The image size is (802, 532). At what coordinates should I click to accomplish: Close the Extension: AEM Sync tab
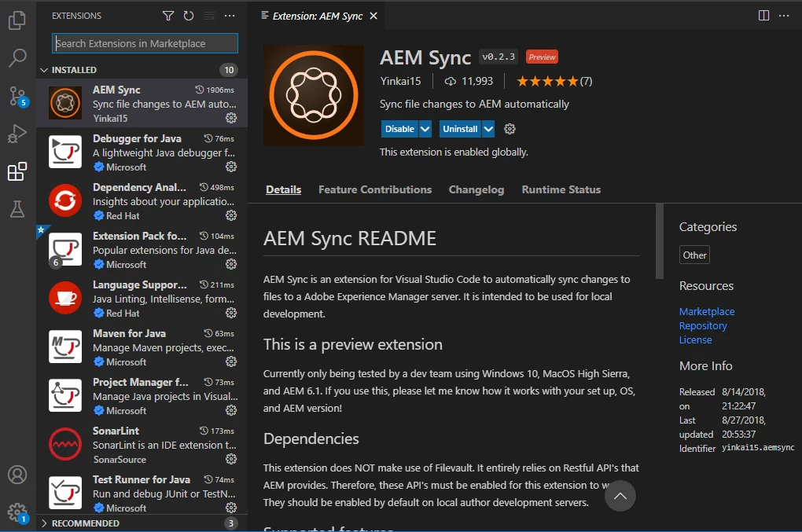pyautogui.click(x=373, y=16)
